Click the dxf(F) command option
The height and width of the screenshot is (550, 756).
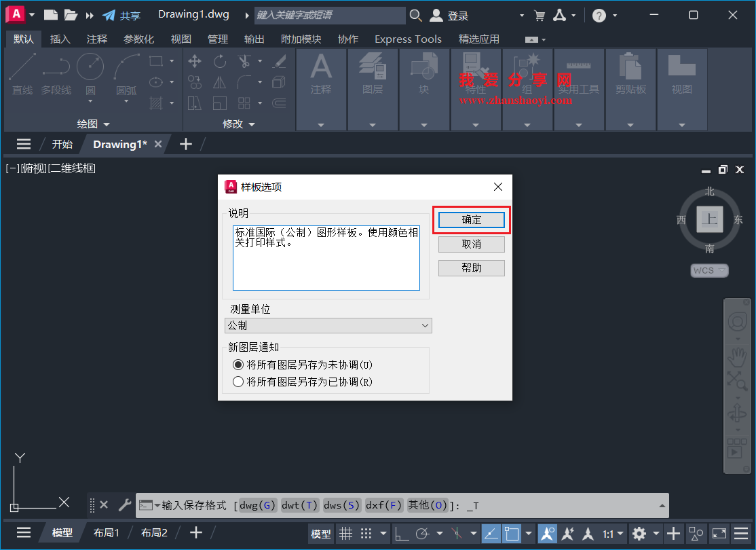[x=384, y=505]
